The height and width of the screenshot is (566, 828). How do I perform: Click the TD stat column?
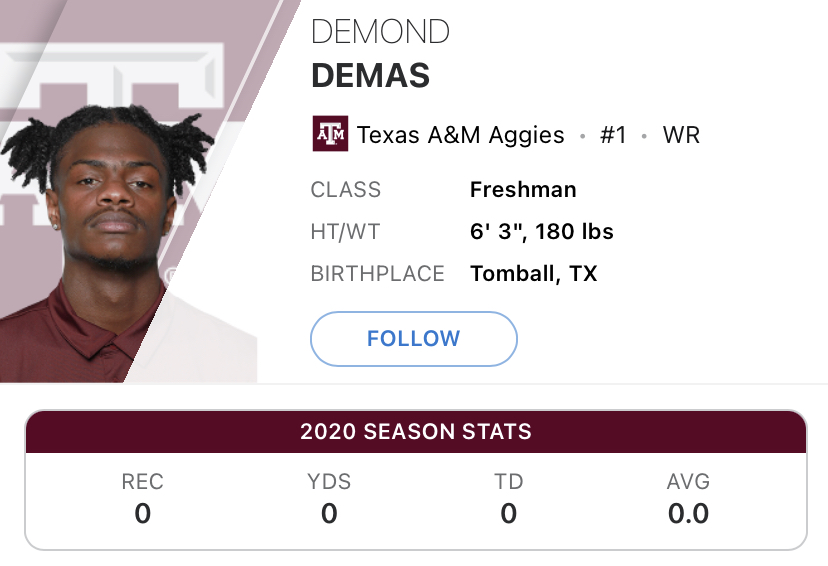[508, 499]
